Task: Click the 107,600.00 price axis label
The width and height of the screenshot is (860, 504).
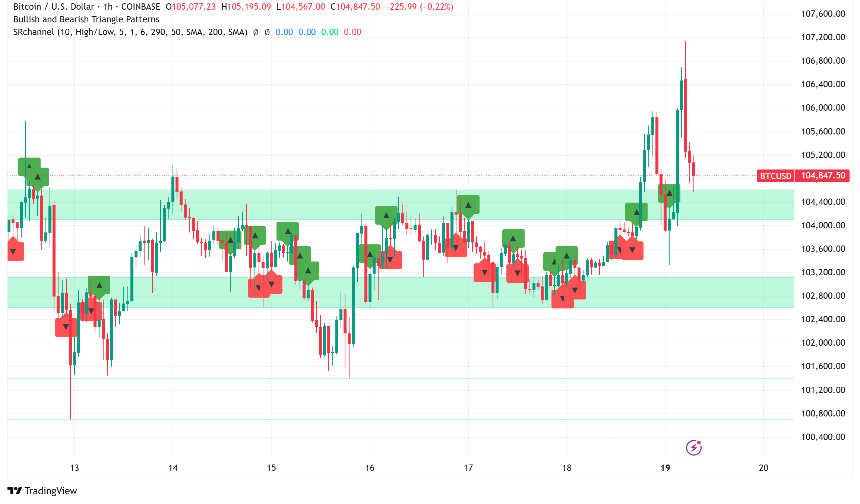Action: [x=823, y=14]
